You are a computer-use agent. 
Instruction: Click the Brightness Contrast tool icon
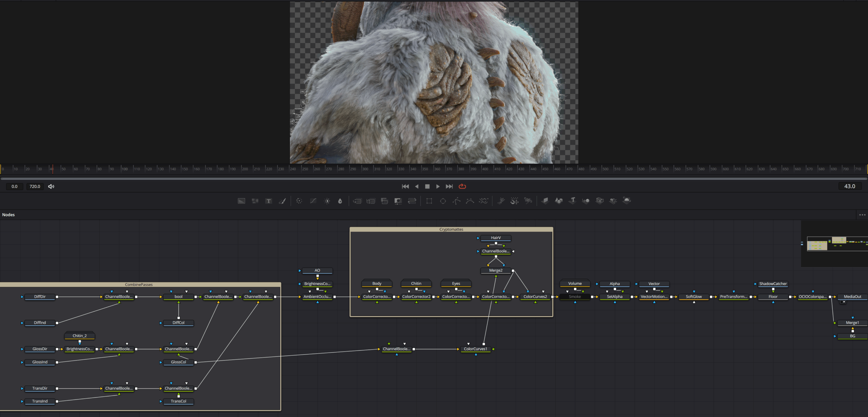point(327,201)
